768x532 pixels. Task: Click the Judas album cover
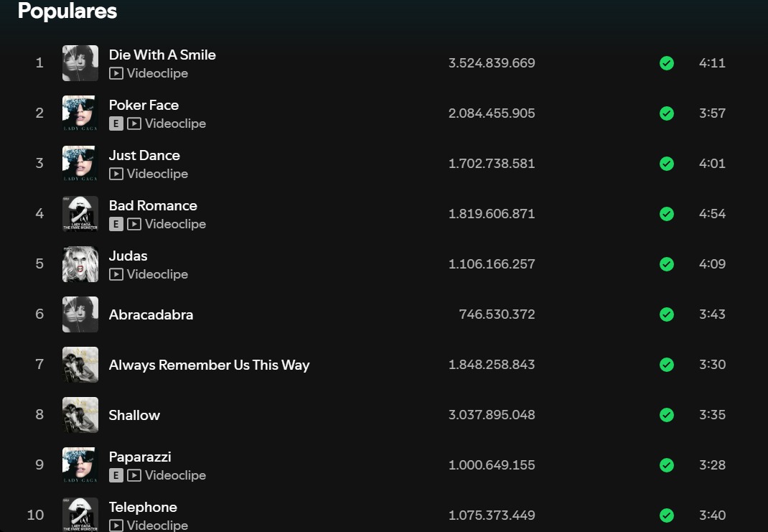tap(80, 264)
